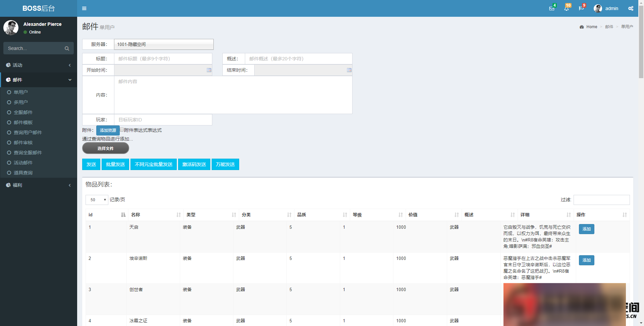Click 添加 button for the 天启 item
The width and height of the screenshot is (644, 326).
pyautogui.click(x=586, y=229)
